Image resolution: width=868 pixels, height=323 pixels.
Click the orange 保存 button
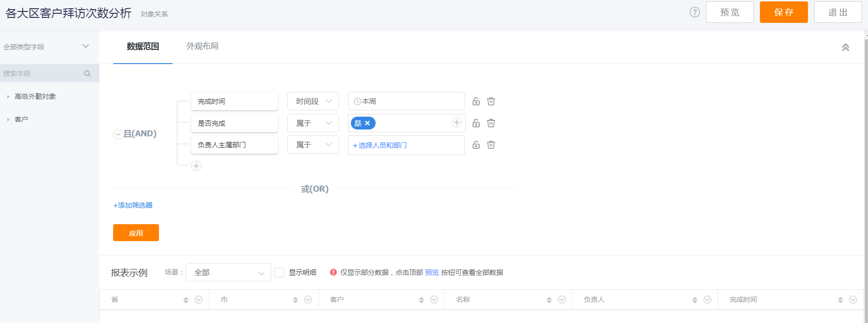click(783, 12)
